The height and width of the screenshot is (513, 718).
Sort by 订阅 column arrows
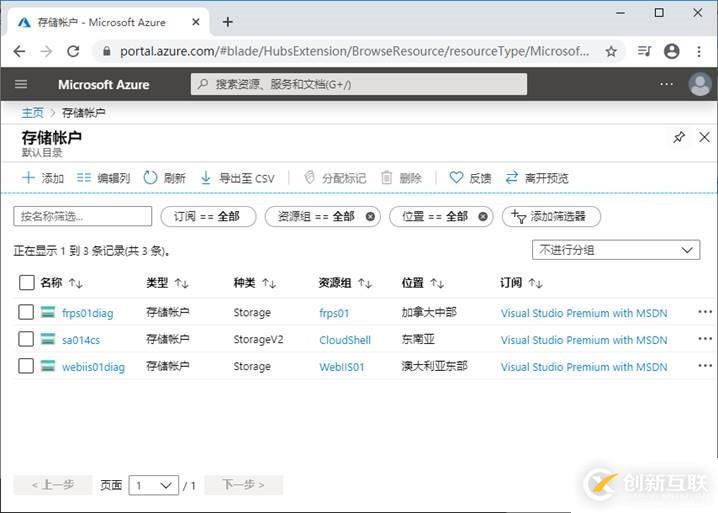click(x=535, y=284)
